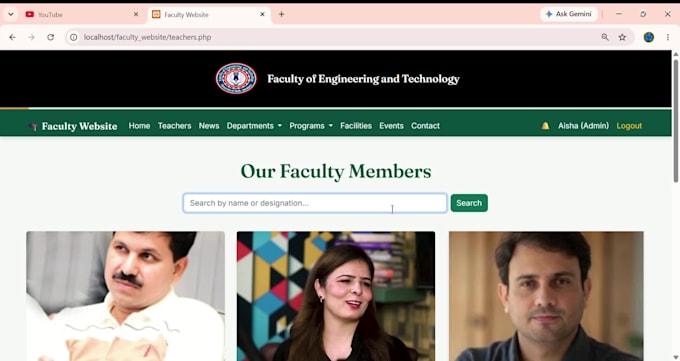The image size is (680, 361).
Task: Click the Ask Gemini button
Action: click(569, 14)
